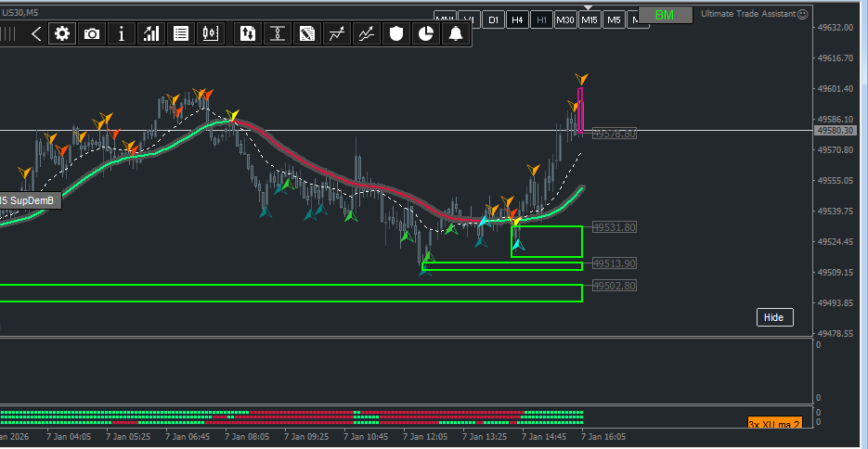This screenshot has height=449, width=868.
Task: Click the M5 SupDemB label
Action: click(x=30, y=200)
